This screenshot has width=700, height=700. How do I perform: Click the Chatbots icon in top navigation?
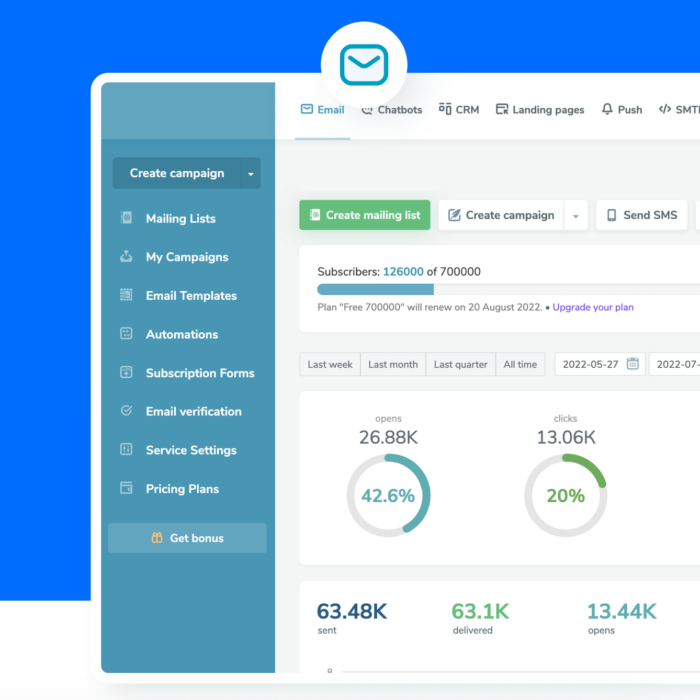(x=367, y=110)
